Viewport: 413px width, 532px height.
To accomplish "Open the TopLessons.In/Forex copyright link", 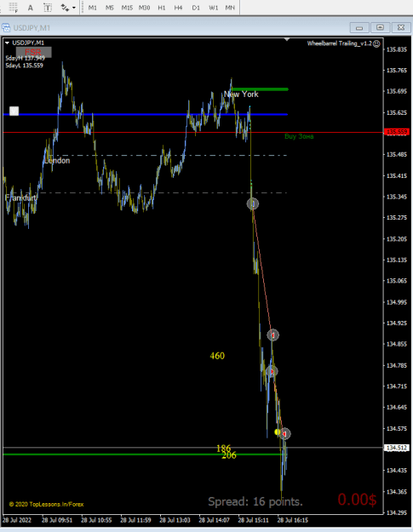I will [x=47, y=504].
